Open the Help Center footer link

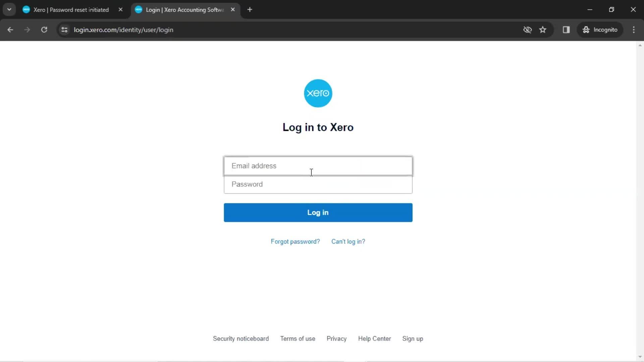pyautogui.click(x=375, y=339)
